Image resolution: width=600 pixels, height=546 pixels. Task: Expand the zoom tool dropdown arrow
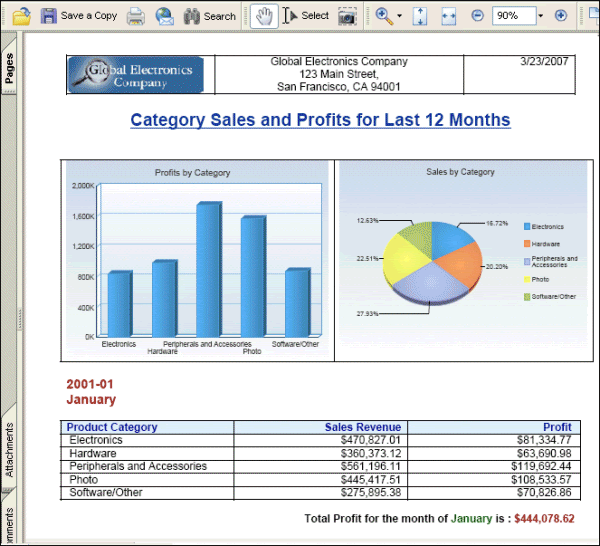point(399,16)
